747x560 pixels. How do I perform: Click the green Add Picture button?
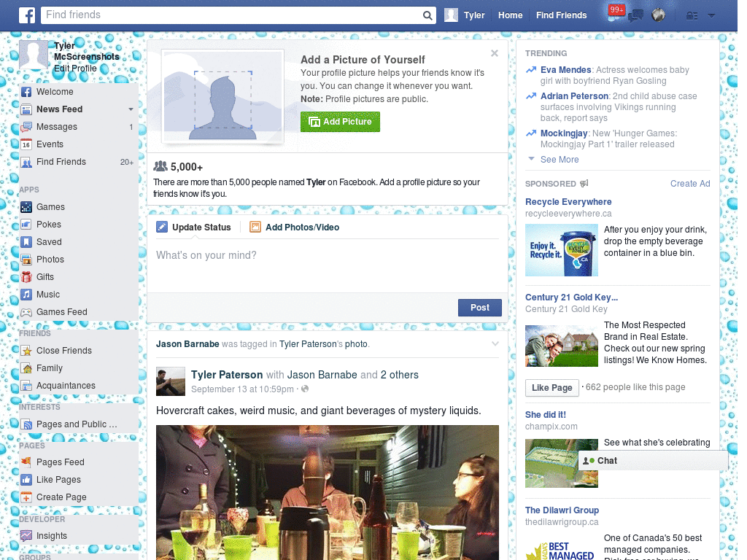(340, 122)
